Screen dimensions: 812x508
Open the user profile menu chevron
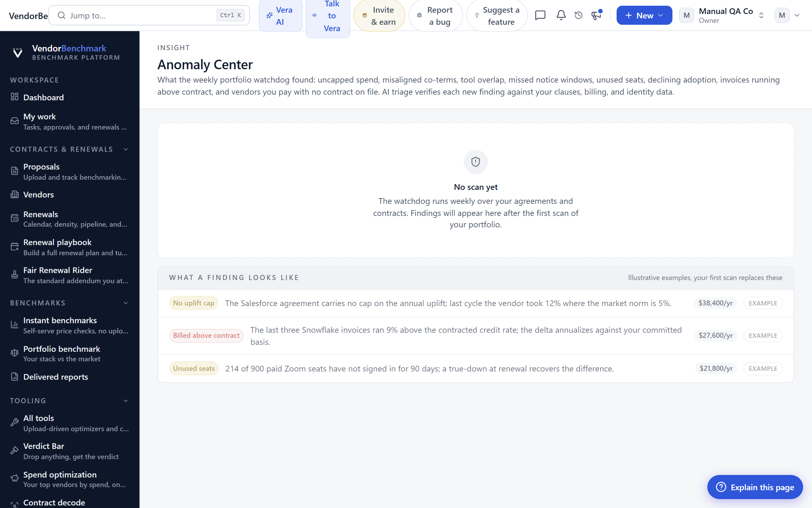tap(797, 16)
